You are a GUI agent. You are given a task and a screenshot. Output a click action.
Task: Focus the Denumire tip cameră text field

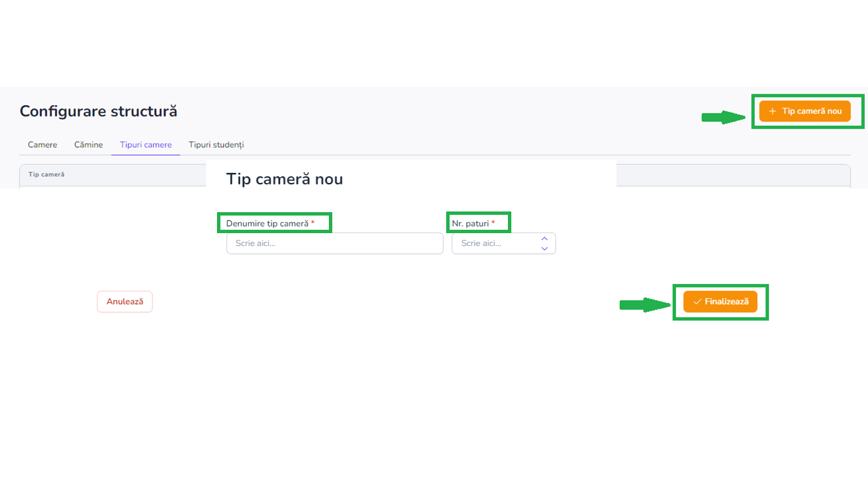(x=334, y=243)
